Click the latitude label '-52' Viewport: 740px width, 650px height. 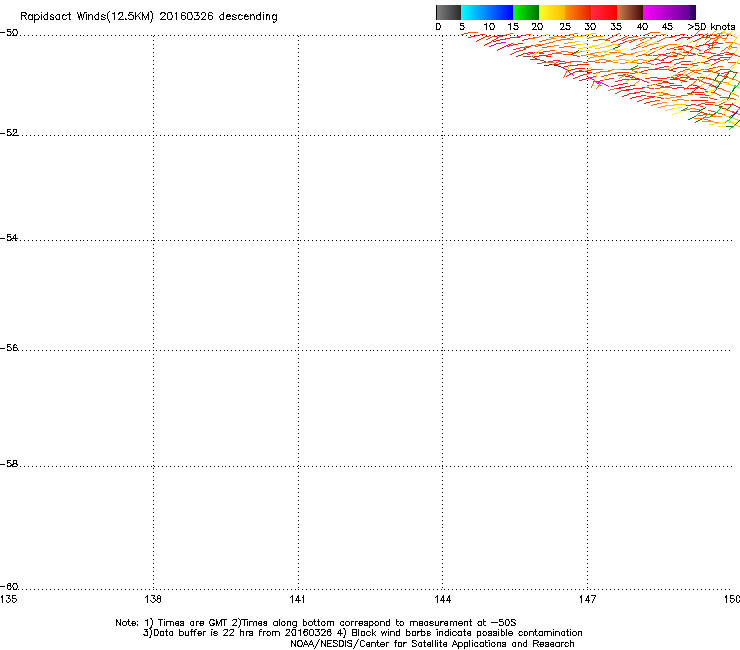9,133
